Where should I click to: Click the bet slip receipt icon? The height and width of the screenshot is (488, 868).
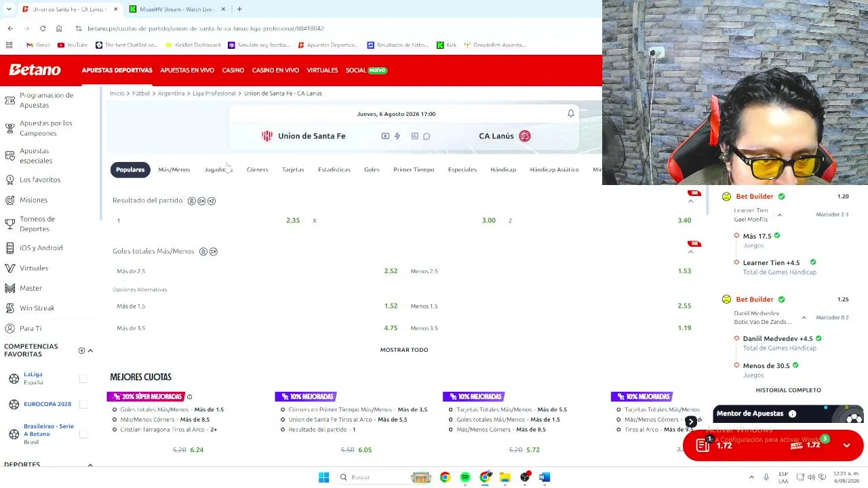(x=703, y=445)
